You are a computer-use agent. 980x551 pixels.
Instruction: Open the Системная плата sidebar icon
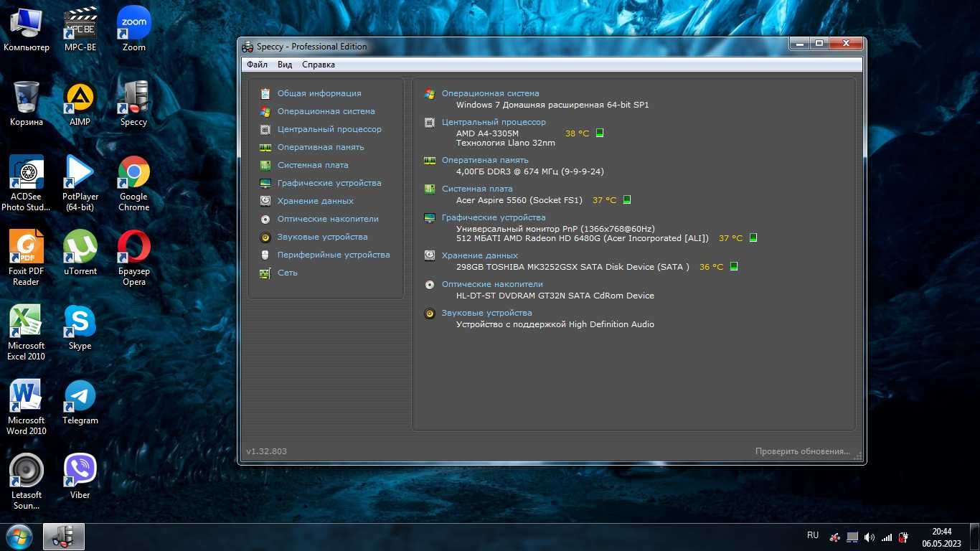point(265,165)
